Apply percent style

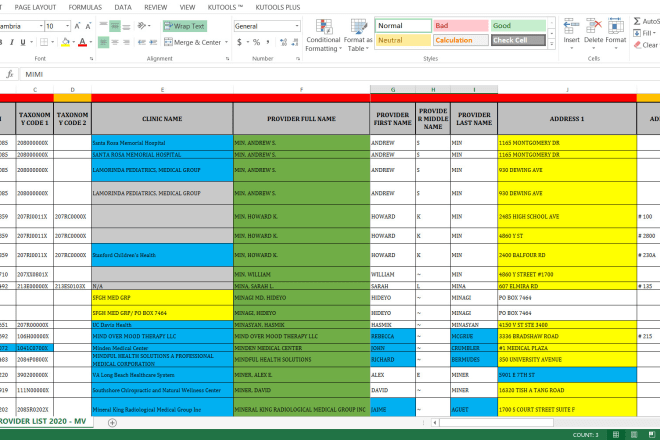coord(256,42)
